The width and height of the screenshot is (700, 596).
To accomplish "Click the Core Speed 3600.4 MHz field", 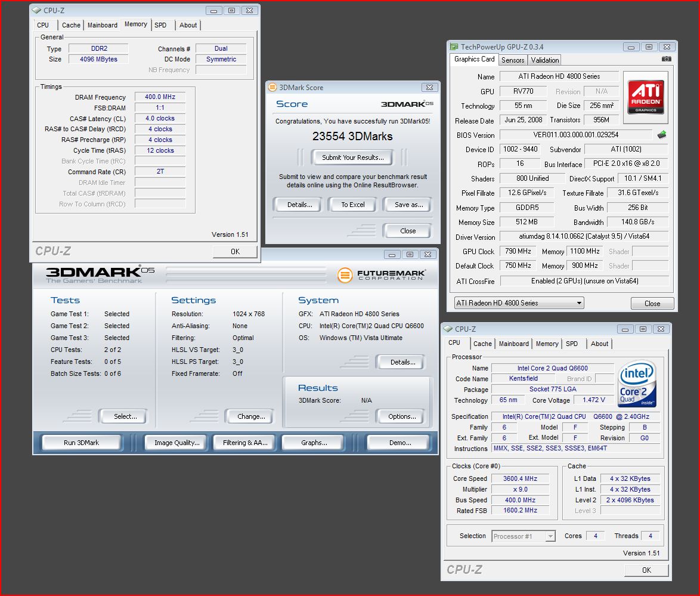I will [x=520, y=478].
